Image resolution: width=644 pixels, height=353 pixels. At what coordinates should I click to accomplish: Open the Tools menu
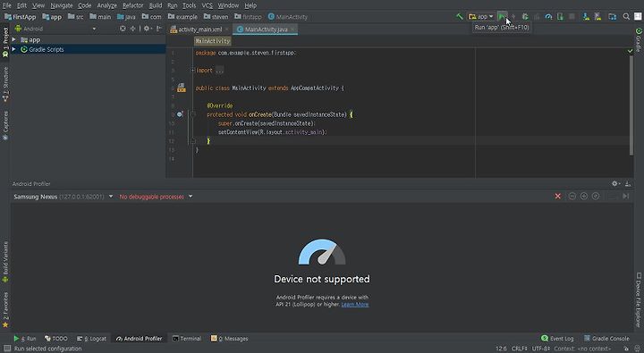[190, 5]
